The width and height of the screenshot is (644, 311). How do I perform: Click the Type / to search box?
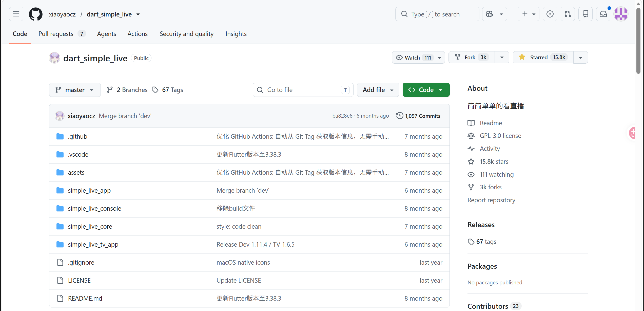[x=437, y=14]
